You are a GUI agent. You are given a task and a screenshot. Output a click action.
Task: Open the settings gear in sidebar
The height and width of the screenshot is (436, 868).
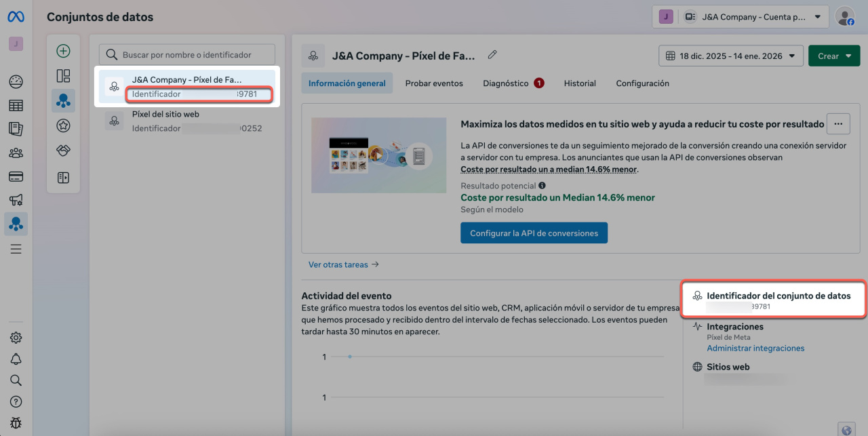click(x=16, y=338)
